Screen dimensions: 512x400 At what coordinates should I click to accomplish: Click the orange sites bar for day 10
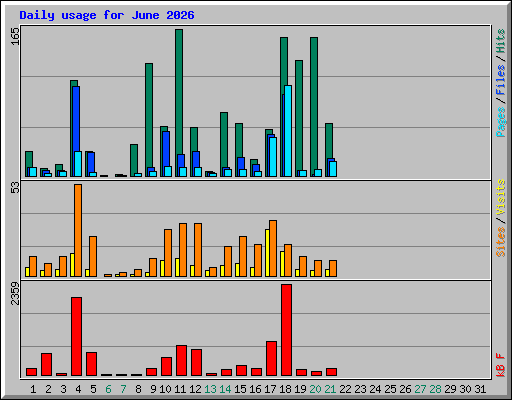pos(168,253)
